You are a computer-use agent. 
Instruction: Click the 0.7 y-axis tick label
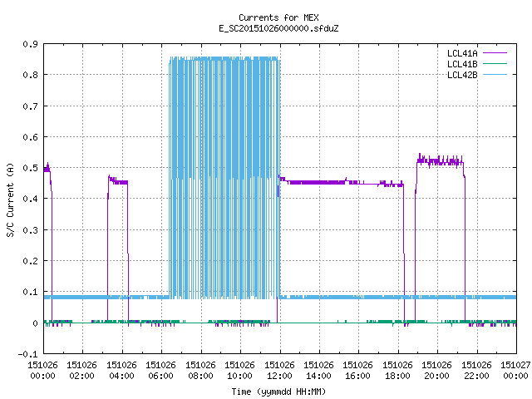tap(30, 106)
